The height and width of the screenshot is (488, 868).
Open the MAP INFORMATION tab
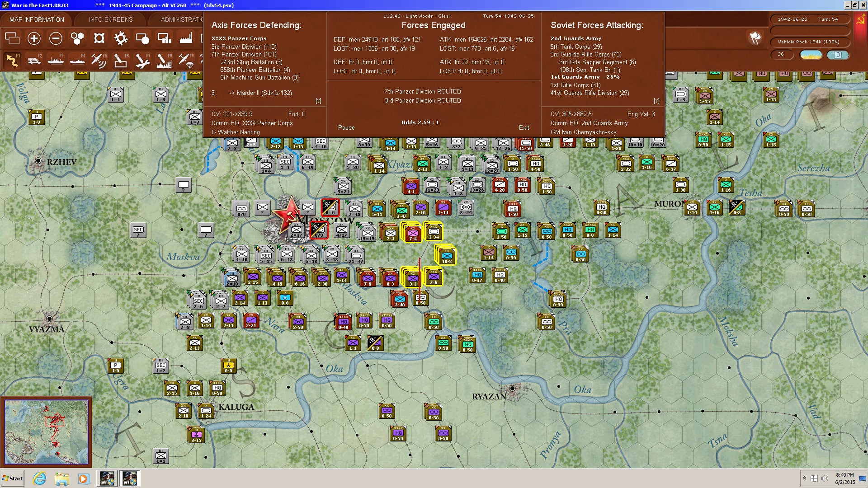(x=37, y=19)
